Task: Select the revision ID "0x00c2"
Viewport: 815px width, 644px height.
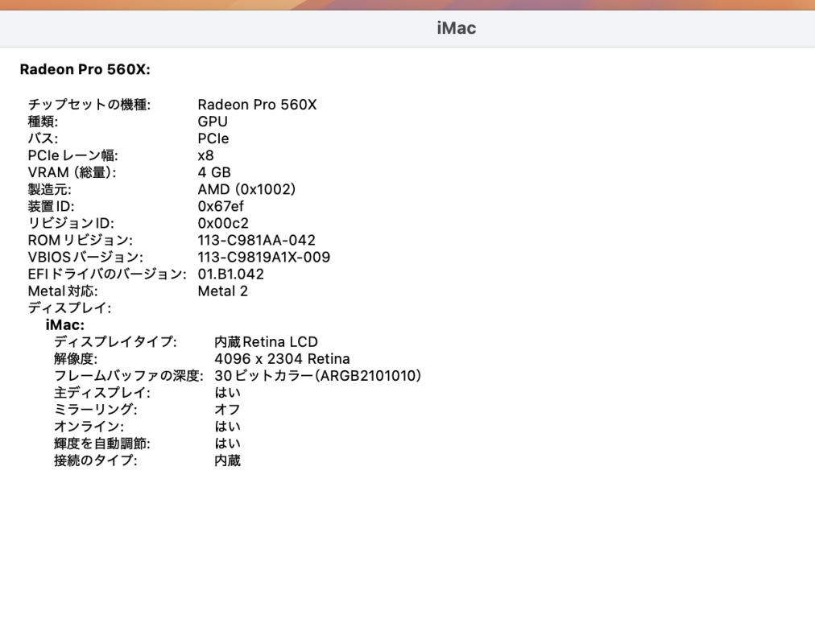Action: 223,223
